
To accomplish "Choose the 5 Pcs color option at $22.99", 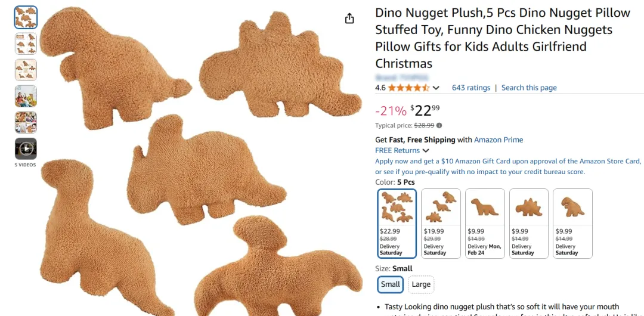I will click(x=397, y=224).
